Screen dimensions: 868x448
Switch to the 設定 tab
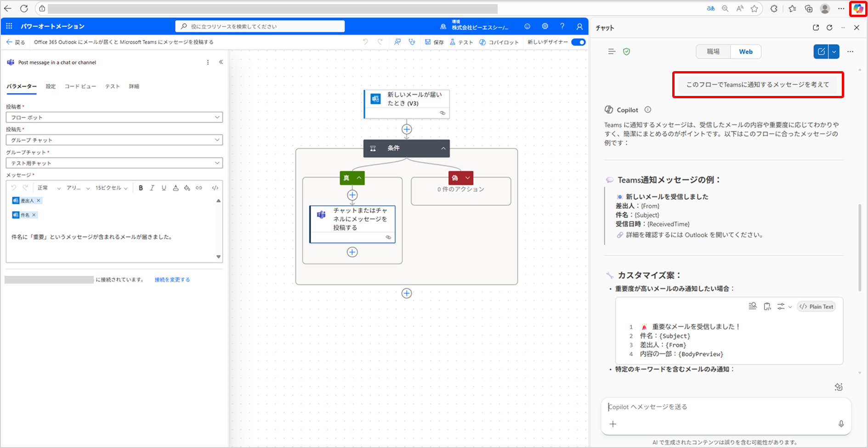pyautogui.click(x=51, y=86)
